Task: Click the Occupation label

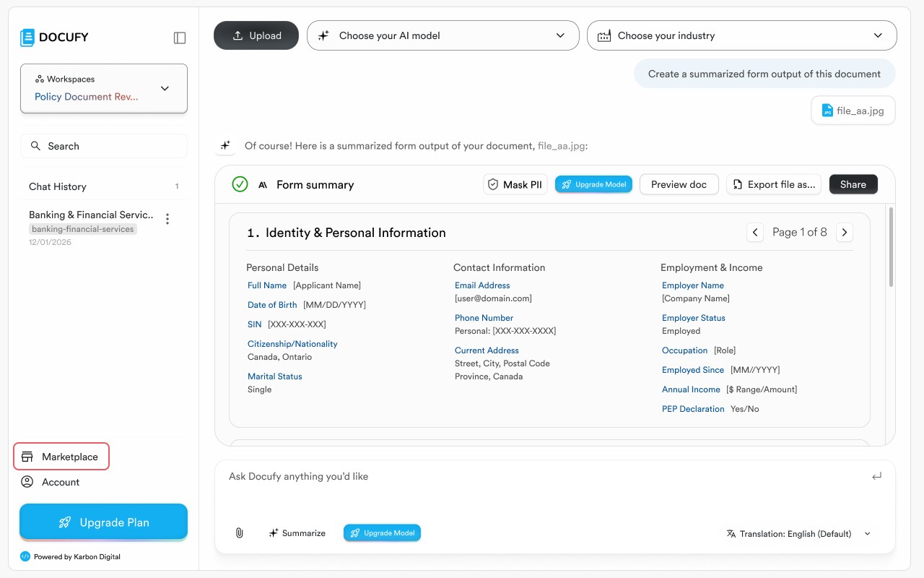Action: point(684,350)
